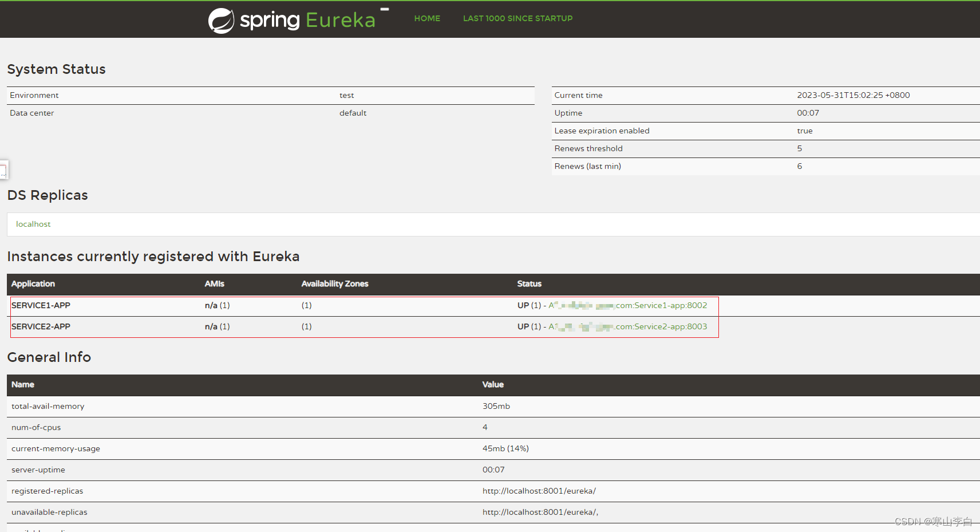The image size is (980, 532).
Task: Click the Application column header
Action: (x=33, y=283)
